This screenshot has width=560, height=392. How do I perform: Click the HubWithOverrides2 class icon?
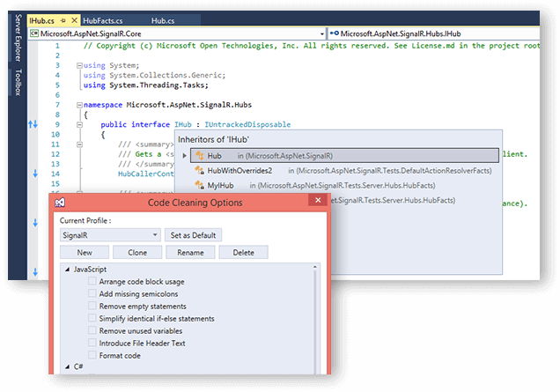pyautogui.click(x=200, y=170)
